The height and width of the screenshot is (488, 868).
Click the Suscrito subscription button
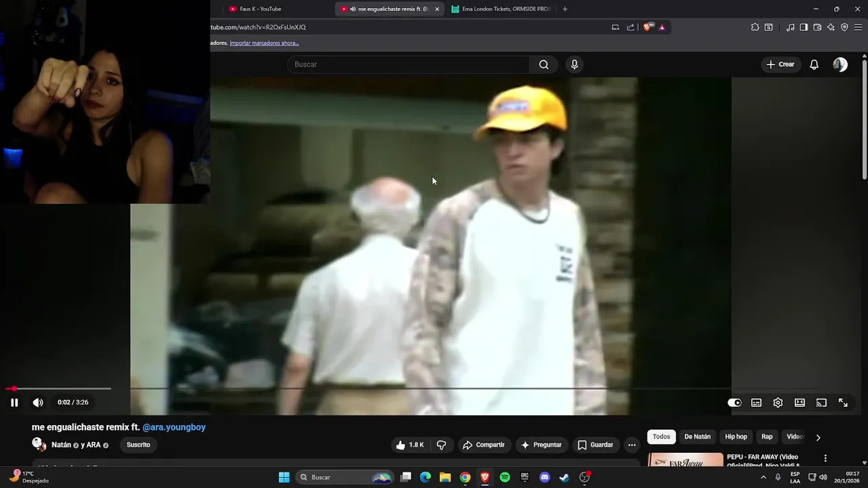(x=138, y=445)
